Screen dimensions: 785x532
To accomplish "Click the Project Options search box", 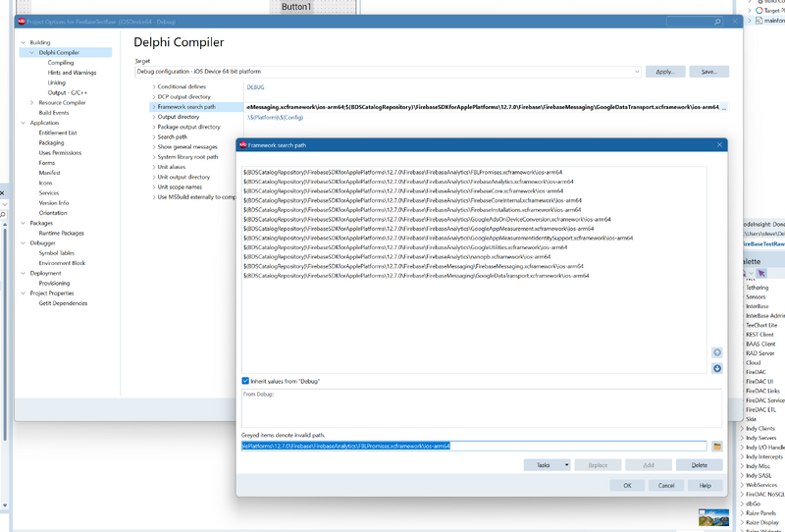I will coord(695,22).
